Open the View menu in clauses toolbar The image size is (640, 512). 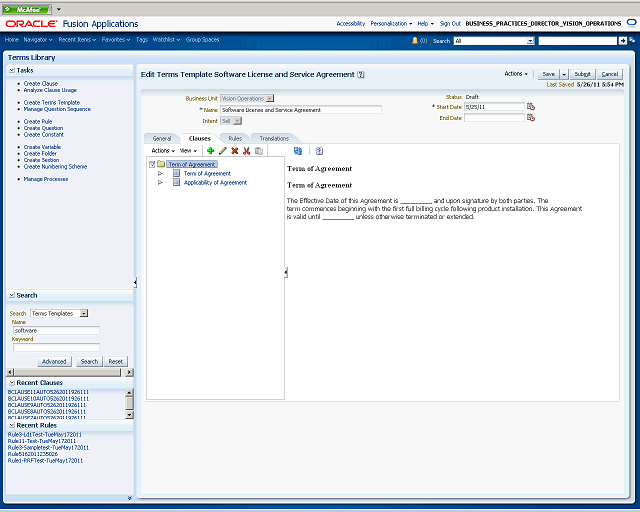pyautogui.click(x=188, y=151)
